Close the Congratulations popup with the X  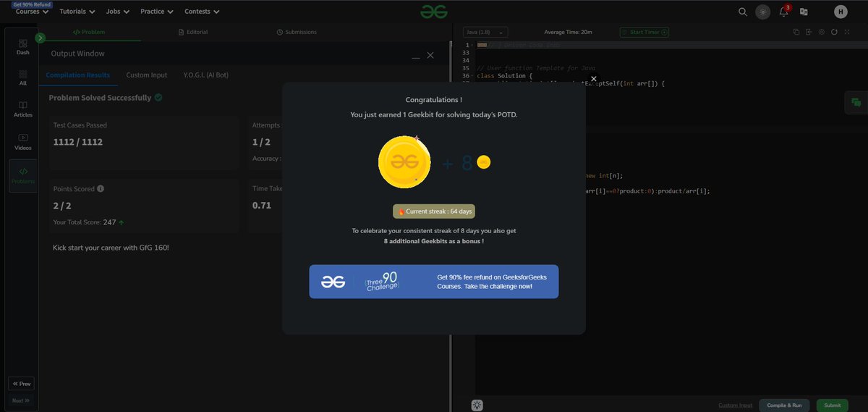(x=594, y=79)
